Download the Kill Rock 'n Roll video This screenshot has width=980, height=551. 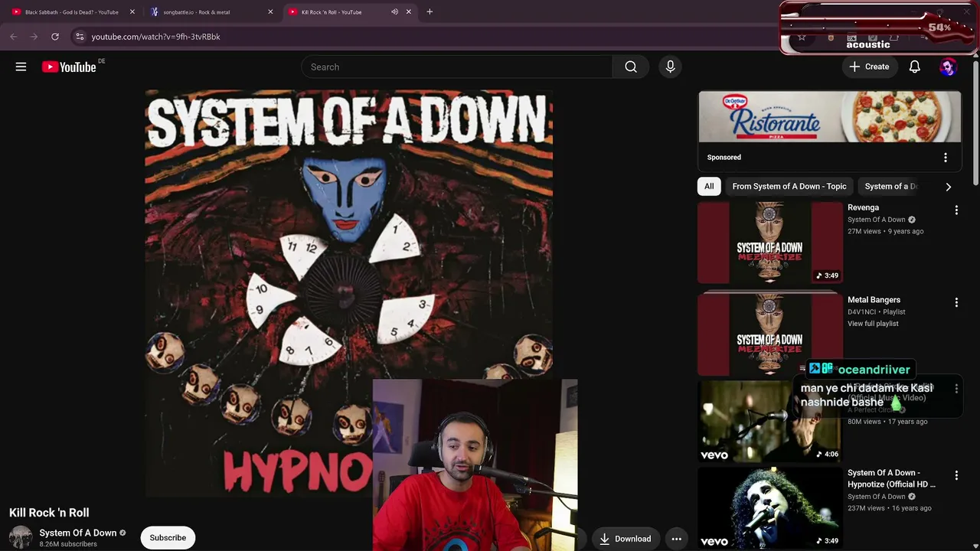[x=625, y=539]
